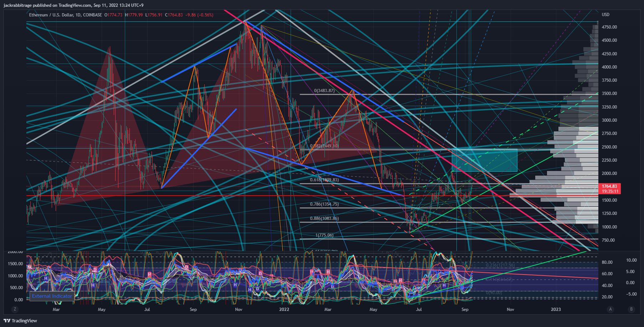Click the 4500.00 price axis label
Image resolution: width=644 pixels, height=327 pixels.
point(609,40)
